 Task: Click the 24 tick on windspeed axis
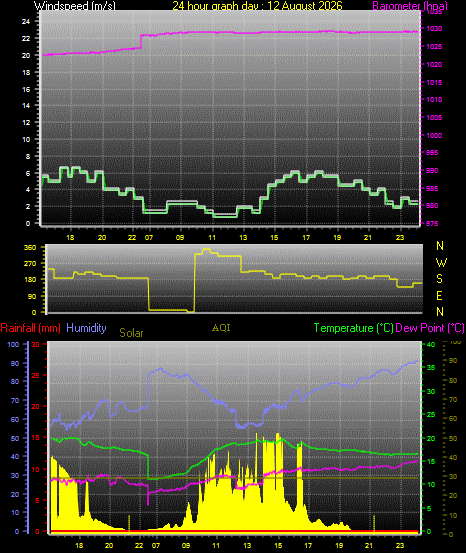[26, 22]
